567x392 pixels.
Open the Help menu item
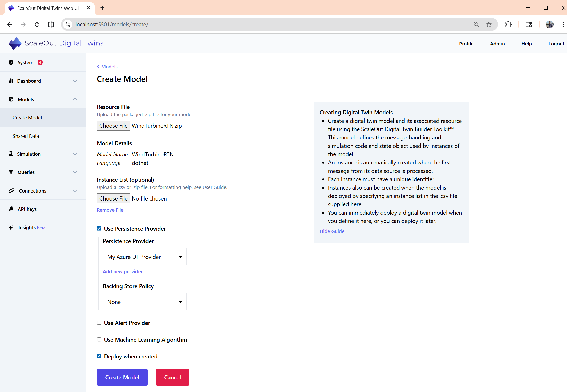(x=526, y=44)
